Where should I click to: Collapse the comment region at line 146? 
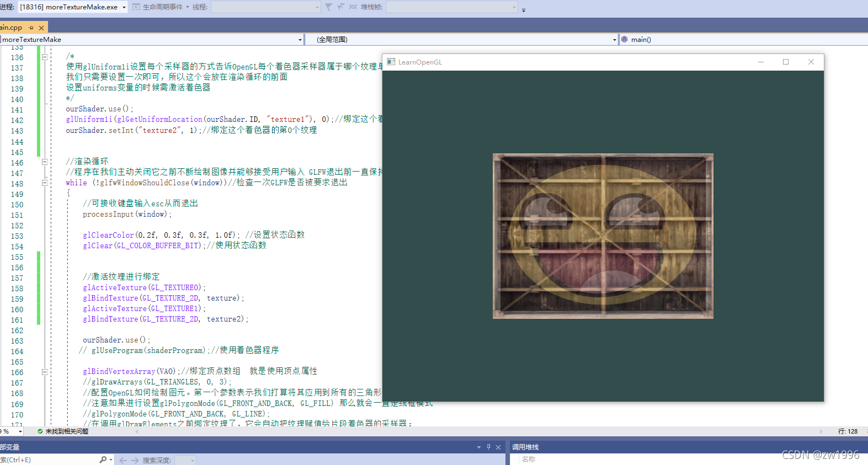point(45,162)
